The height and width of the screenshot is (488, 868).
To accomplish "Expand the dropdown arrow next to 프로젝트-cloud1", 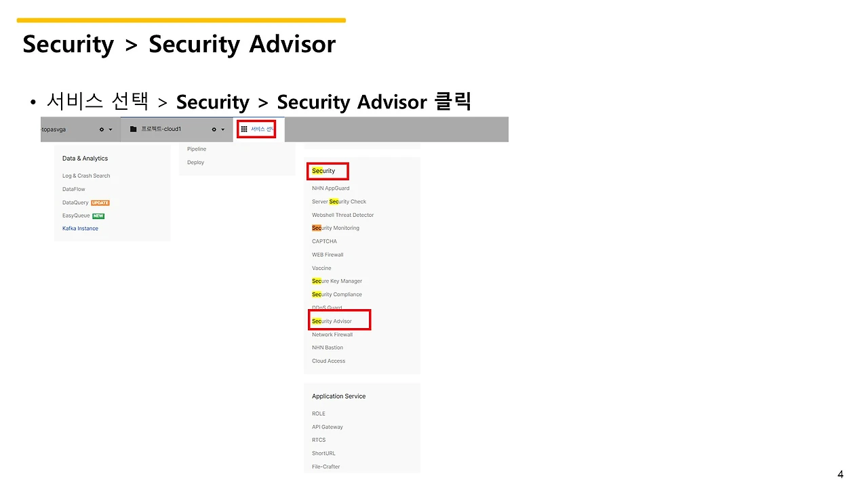I will coord(222,129).
